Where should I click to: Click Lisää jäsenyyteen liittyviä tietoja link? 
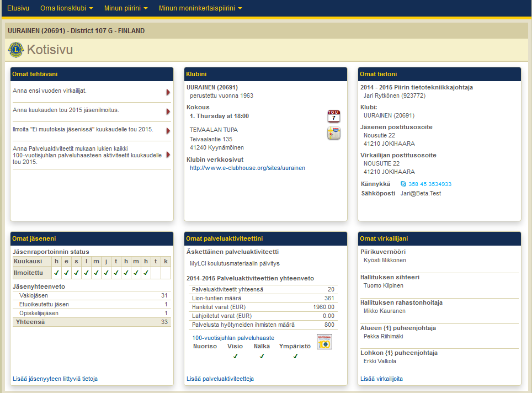pyautogui.click(x=55, y=379)
